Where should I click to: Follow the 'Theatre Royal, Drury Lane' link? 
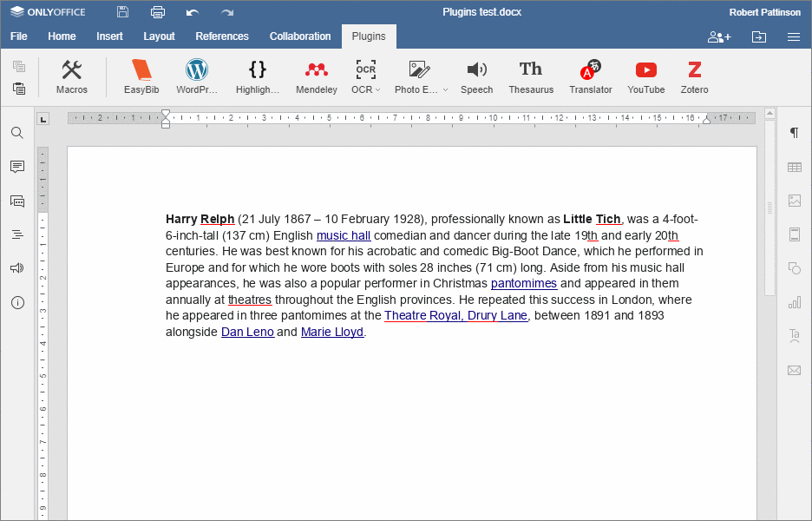[455, 316]
